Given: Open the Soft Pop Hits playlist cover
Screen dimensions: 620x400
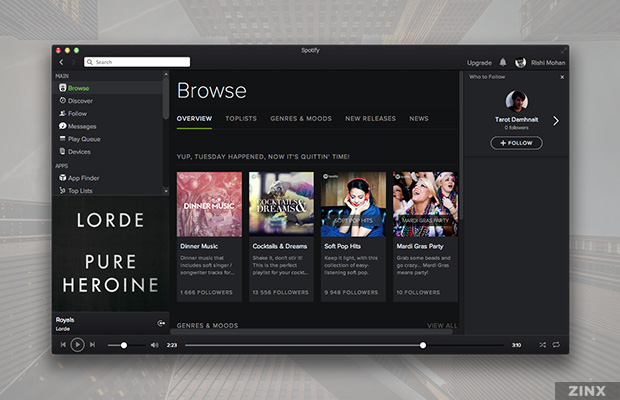Looking at the screenshot, I should point(353,204).
